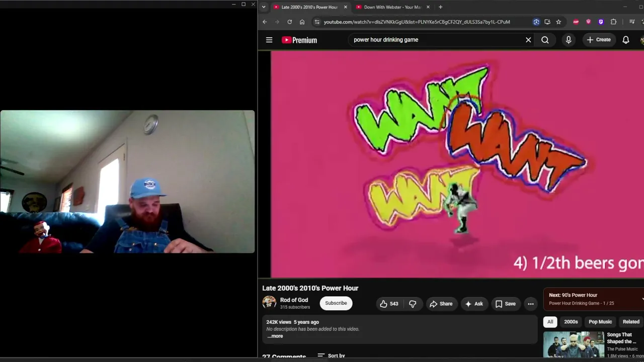This screenshot has width=644, height=362.
Task: Open the Rod of God channel name
Action: 294,300
